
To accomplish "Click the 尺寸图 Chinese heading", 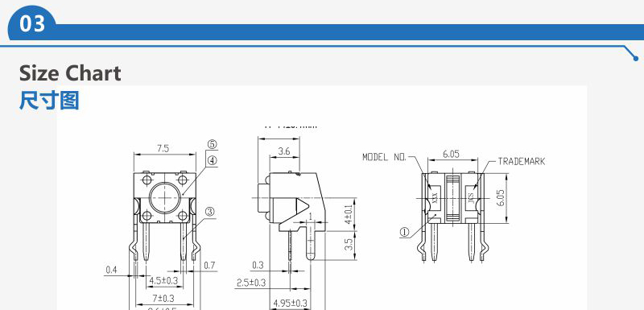I will coord(49,101).
